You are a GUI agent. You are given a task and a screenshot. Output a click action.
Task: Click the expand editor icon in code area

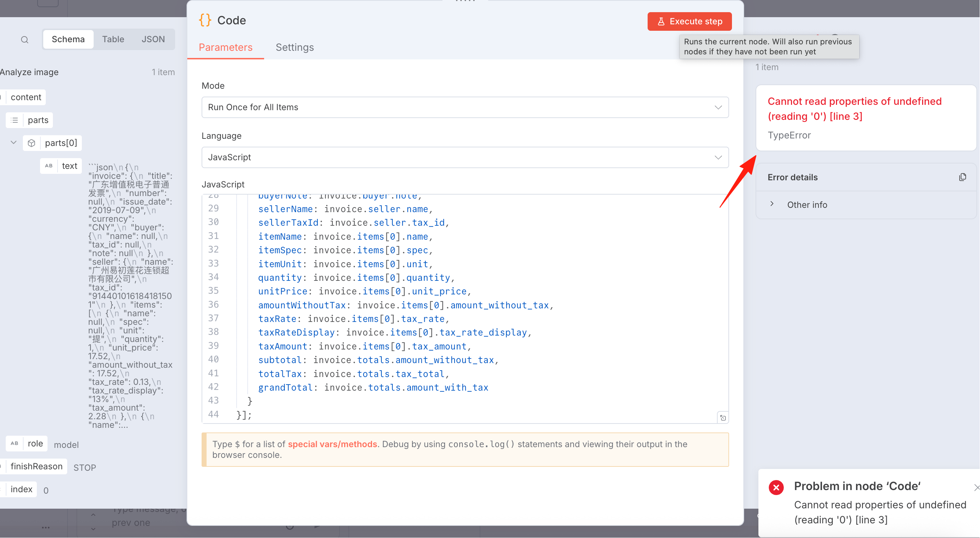723,418
